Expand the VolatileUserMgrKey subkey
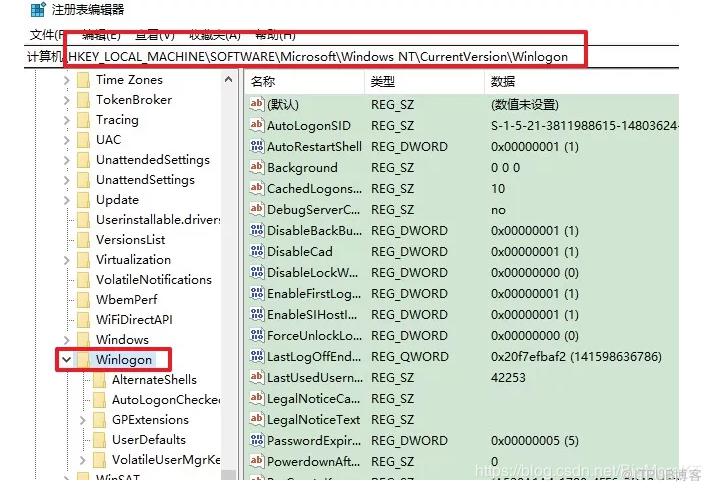711x490 pixels. point(83,460)
